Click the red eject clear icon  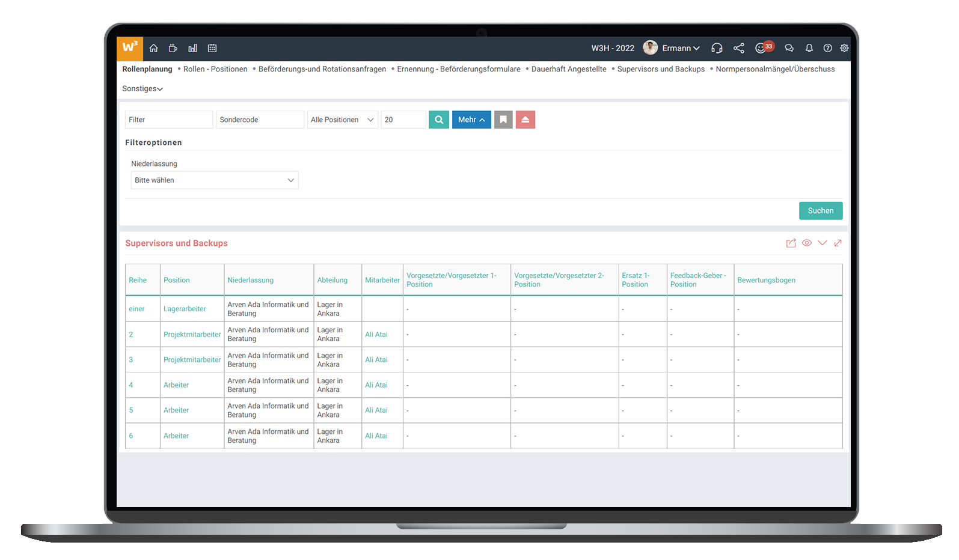(x=525, y=120)
